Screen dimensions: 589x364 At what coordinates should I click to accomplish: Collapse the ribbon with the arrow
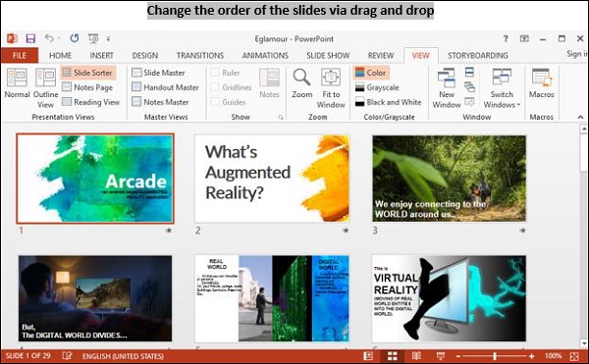point(580,118)
